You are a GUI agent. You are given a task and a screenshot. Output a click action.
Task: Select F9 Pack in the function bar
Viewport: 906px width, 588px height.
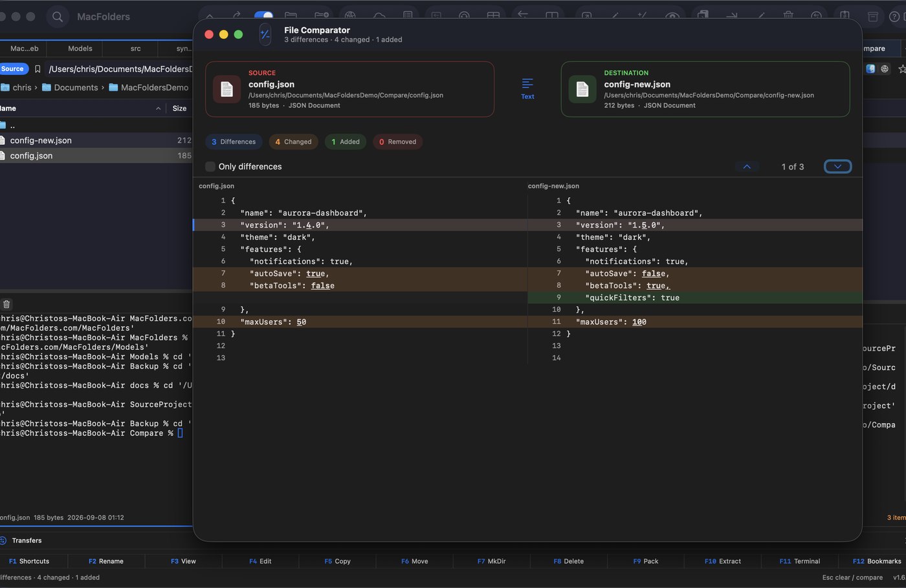(646, 561)
